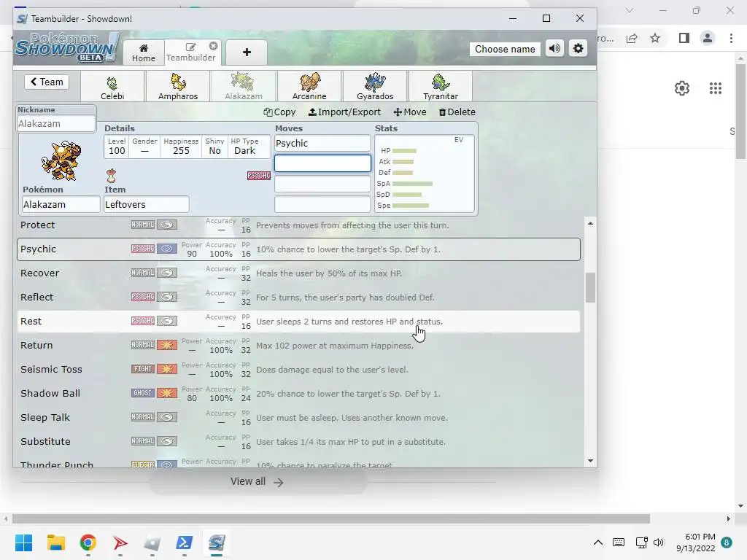
Task: Select Tyranitar team member icon
Action: coord(441,86)
